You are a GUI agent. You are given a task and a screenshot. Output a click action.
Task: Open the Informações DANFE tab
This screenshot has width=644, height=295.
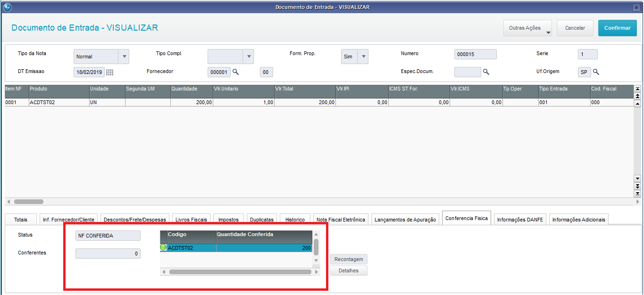[520, 220]
